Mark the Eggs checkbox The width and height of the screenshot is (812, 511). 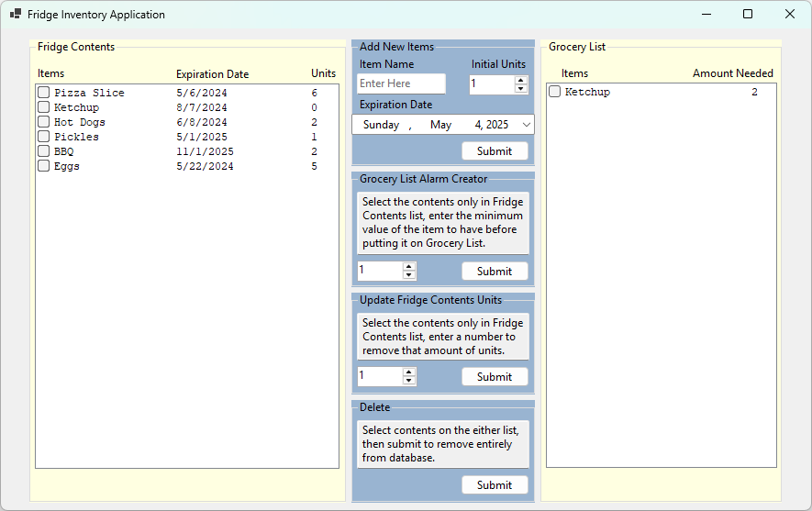point(43,166)
